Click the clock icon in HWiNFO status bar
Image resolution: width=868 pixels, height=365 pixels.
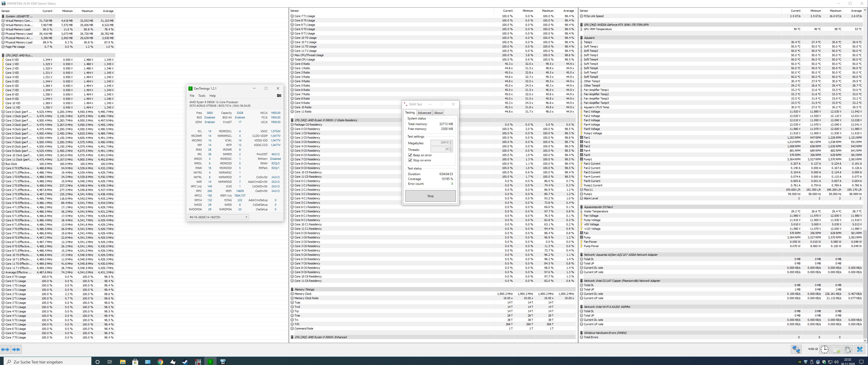[825, 349]
